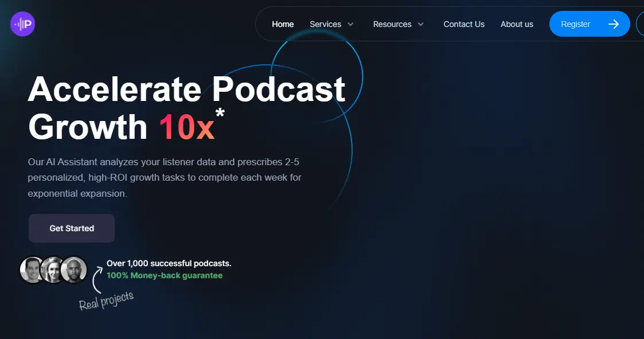Open the Services dropdown menu

(325, 24)
